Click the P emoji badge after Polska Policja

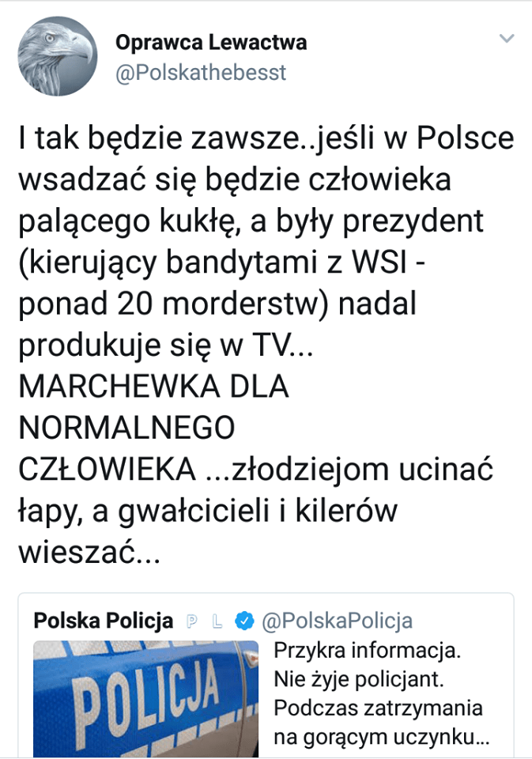pos(191,621)
